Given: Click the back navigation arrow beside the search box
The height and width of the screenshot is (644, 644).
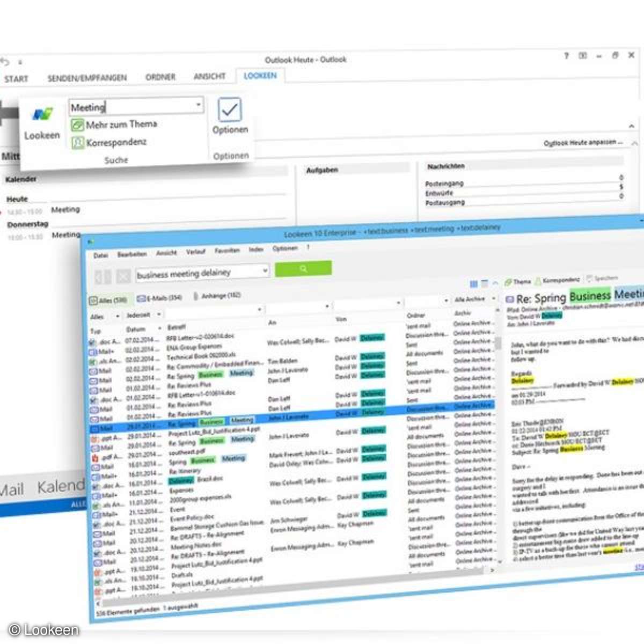Looking at the screenshot, I should 100,275.
